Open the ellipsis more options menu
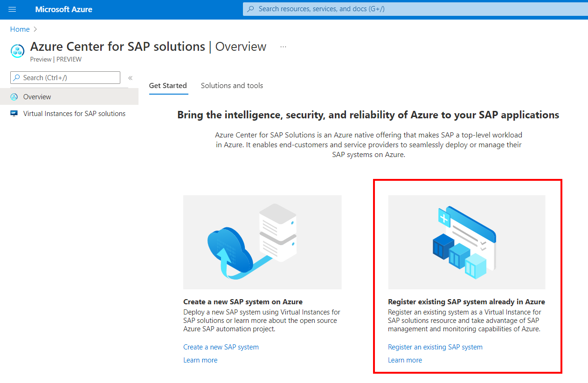Viewport: 588px width, 383px height. 283,47
